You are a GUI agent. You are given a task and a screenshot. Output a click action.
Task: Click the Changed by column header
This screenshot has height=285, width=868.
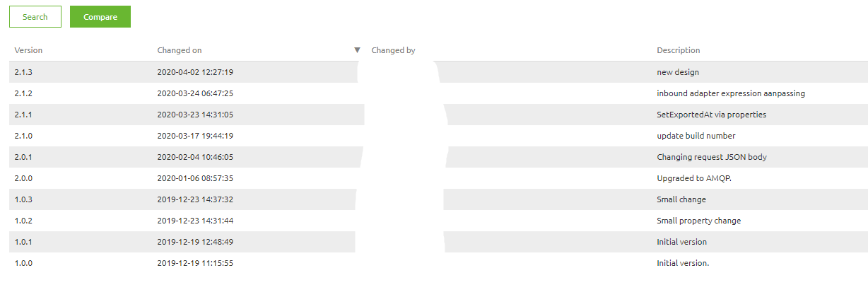click(393, 50)
